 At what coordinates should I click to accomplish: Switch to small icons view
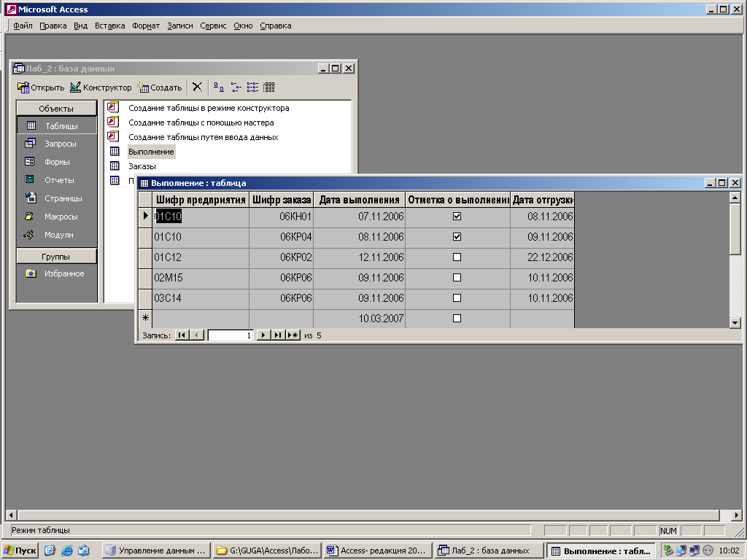pos(236,87)
